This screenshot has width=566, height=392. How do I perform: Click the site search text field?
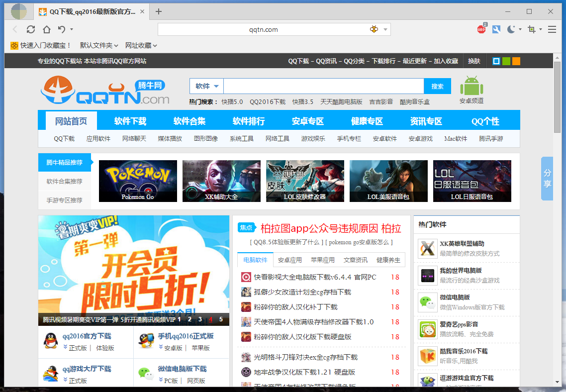coord(323,86)
